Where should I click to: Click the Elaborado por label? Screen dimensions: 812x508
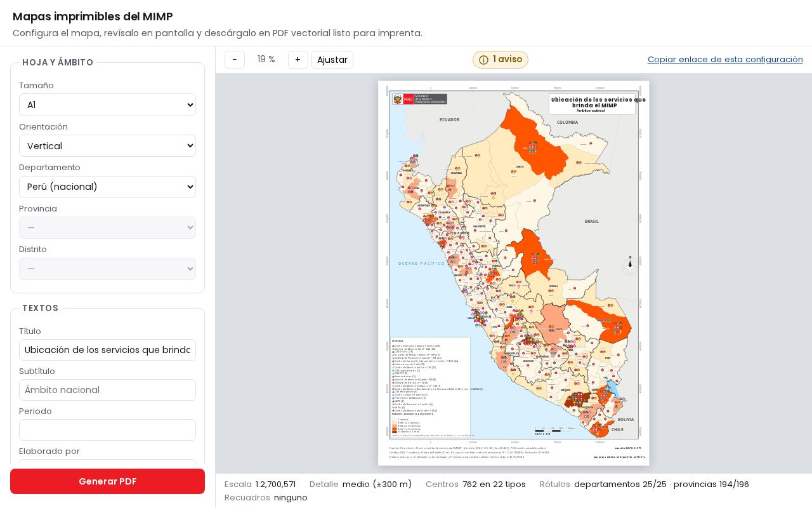[x=49, y=451]
